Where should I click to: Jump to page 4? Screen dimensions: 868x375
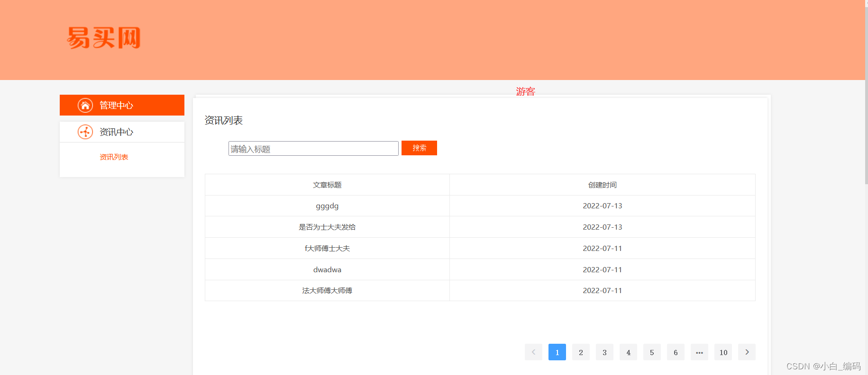click(628, 352)
